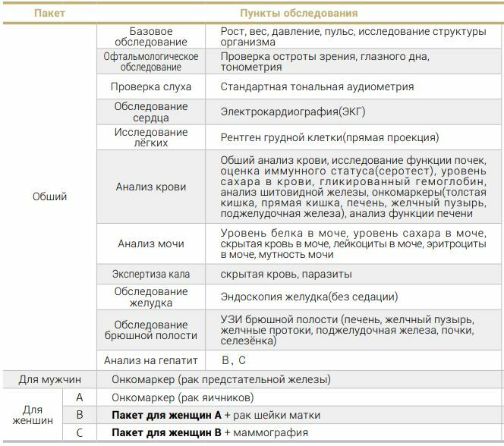Screen dimensions: 504x446
Task: Click 'Электрокардиография(ЭКГ)' text
Action: (293, 111)
